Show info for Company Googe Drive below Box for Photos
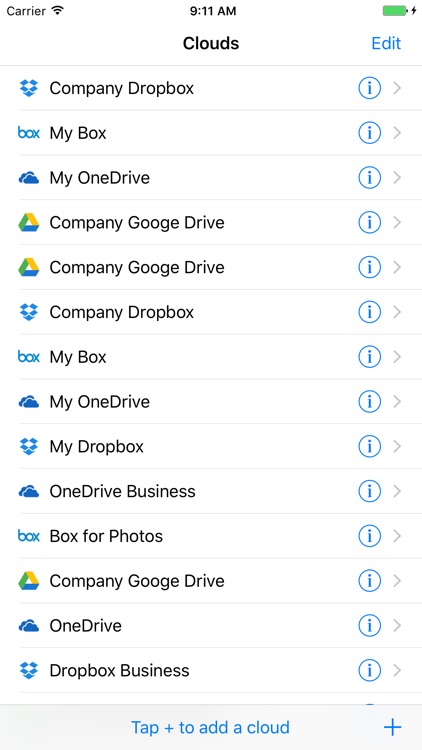This screenshot has height=750, width=422. point(369,581)
